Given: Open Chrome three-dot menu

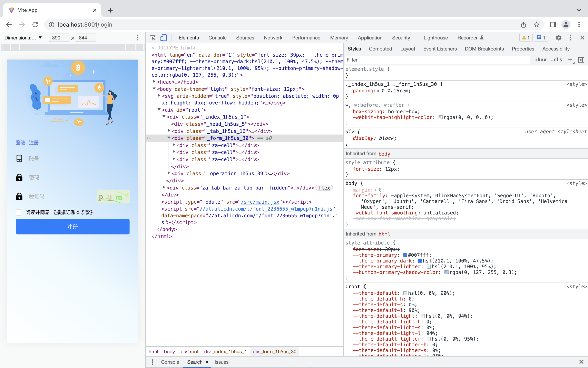Looking at the screenshot, I should coord(579,25).
